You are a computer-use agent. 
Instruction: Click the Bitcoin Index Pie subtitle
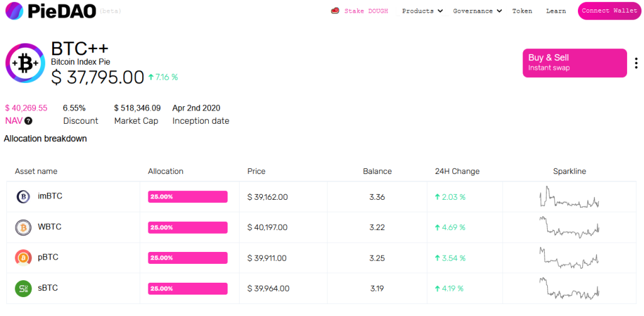tap(80, 62)
